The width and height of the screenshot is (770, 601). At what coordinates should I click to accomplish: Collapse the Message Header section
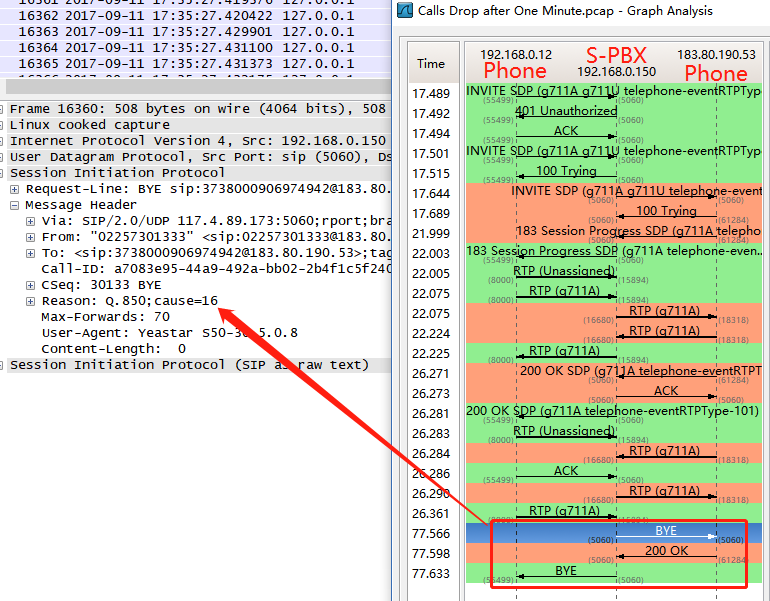tap(15, 205)
